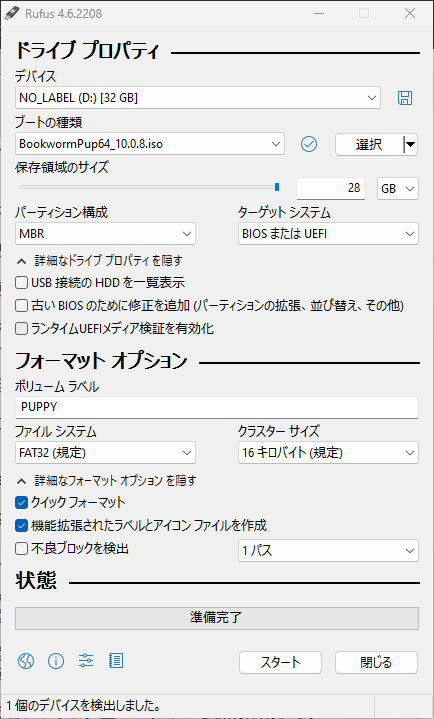Click the 保存領域のサイズ label

point(62,167)
